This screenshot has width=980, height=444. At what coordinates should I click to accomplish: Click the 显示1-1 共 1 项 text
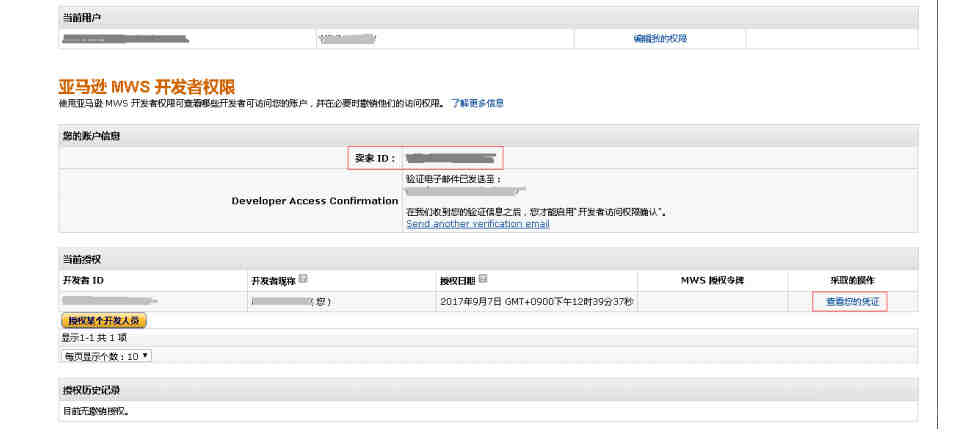(x=94, y=338)
